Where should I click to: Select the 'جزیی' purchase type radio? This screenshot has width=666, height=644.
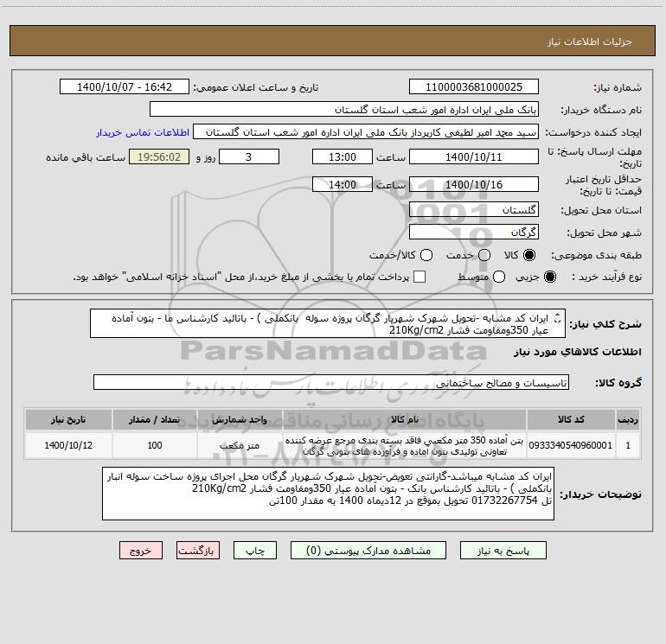pyautogui.click(x=550, y=277)
